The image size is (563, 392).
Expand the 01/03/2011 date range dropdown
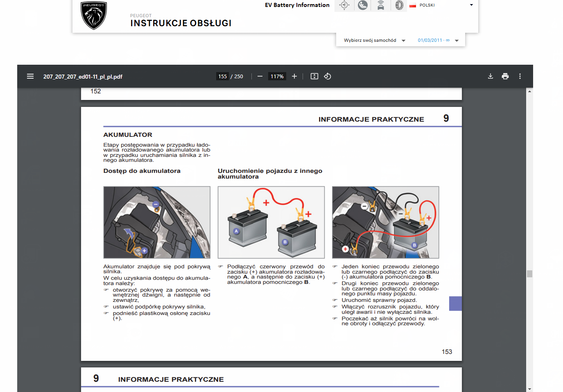(438, 40)
